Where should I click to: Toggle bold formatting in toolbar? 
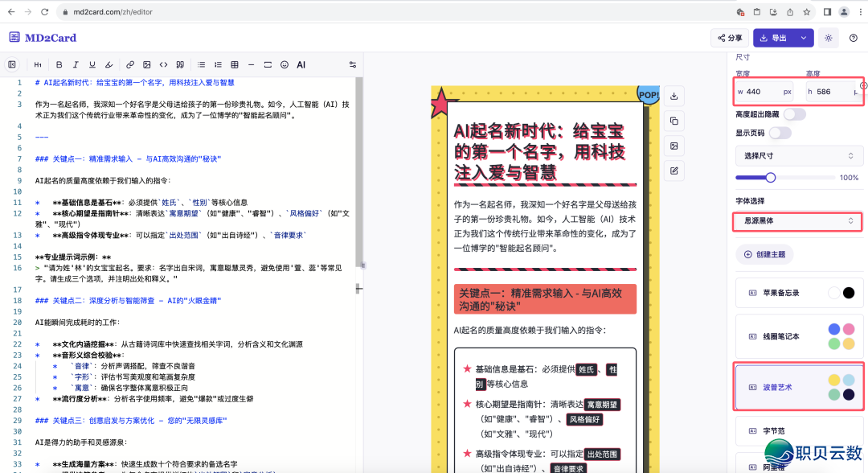(x=59, y=65)
